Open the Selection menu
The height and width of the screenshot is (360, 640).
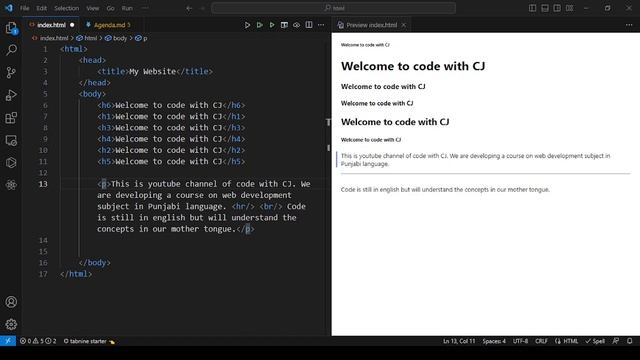[67, 8]
